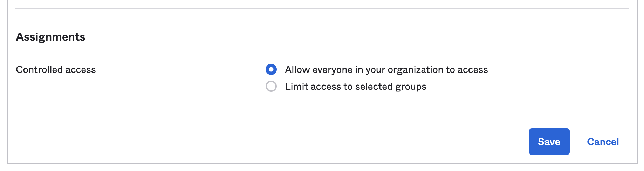Restrict access to selected groups only
Screen dimensions: 644x171
[x=271, y=86]
